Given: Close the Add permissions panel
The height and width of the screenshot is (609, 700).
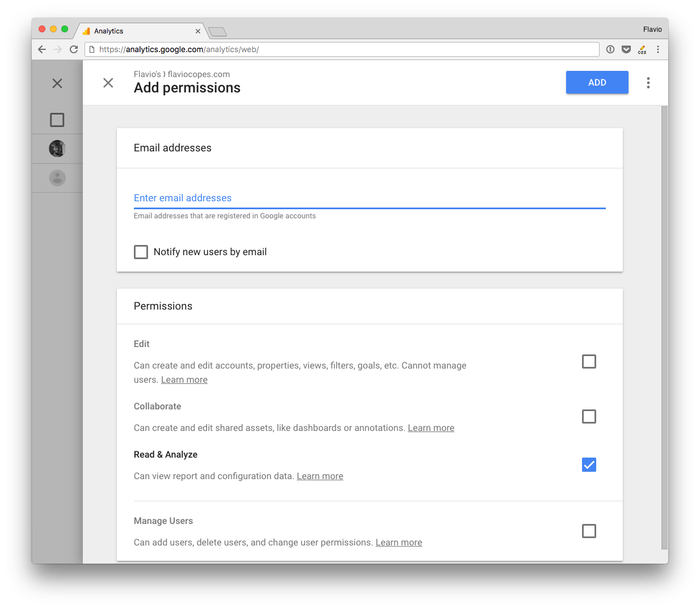Looking at the screenshot, I should click(108, 83).
